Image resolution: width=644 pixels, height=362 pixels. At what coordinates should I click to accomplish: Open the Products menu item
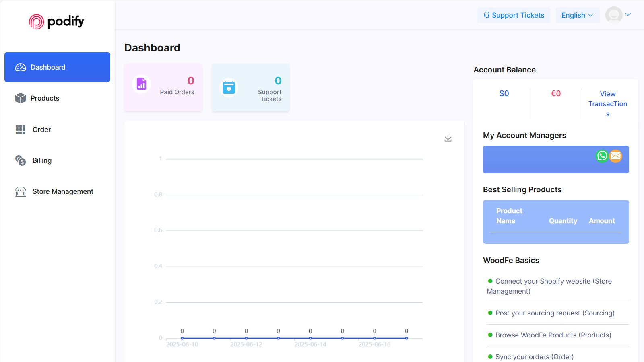tap(57, 98)
